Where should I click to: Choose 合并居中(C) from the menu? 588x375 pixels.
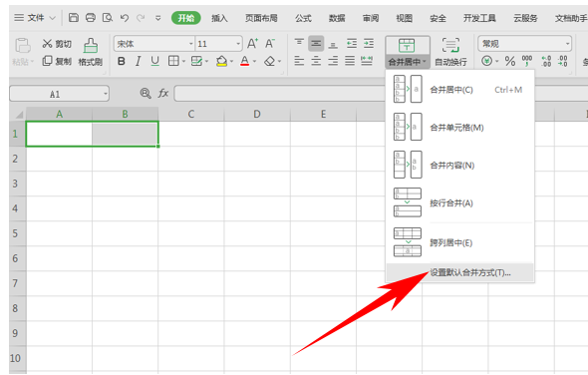coord(459,90)
